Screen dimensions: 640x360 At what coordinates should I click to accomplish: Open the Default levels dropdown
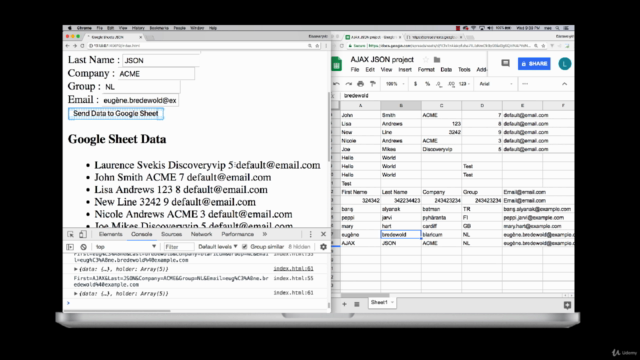[218, 247]
